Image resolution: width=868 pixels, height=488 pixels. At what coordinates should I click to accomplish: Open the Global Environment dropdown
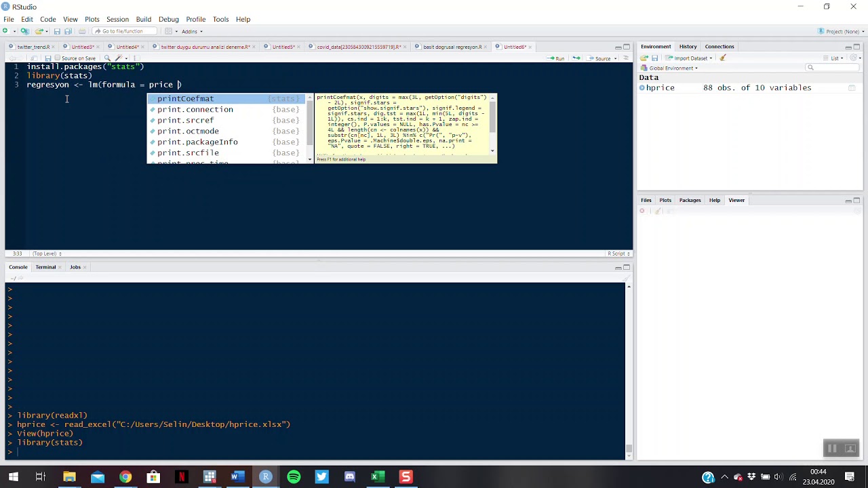tap(670, 68)
